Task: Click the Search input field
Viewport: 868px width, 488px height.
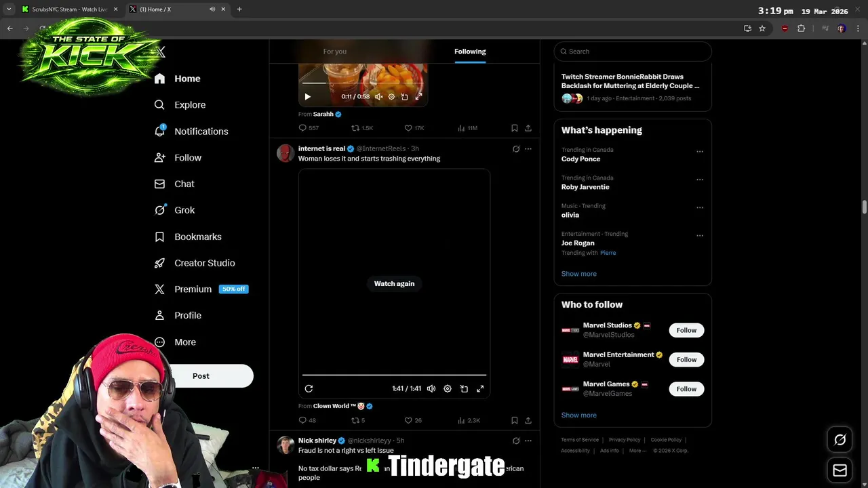Action: pyautogui.click(x=633, y=52)
